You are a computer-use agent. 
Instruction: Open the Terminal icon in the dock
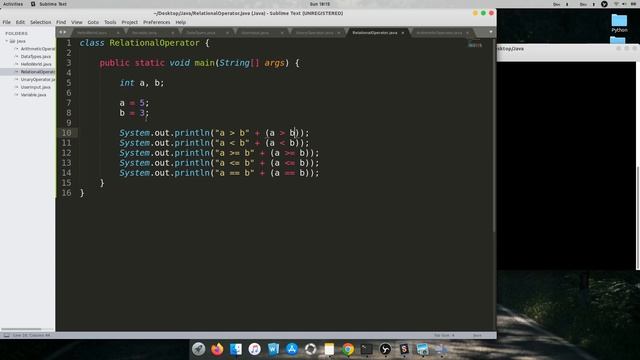(x=367, y=349)
